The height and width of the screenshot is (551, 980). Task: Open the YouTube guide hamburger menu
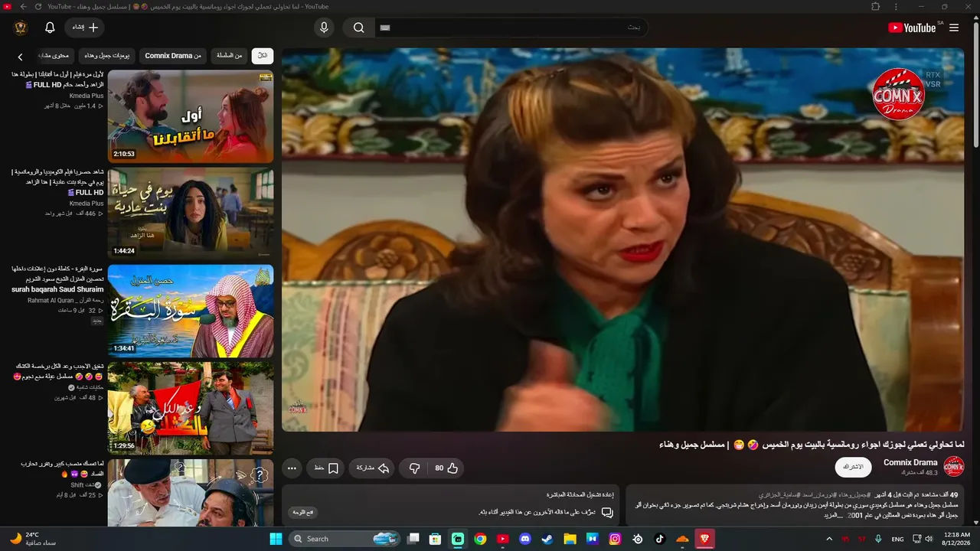click(x=954, y=28)
